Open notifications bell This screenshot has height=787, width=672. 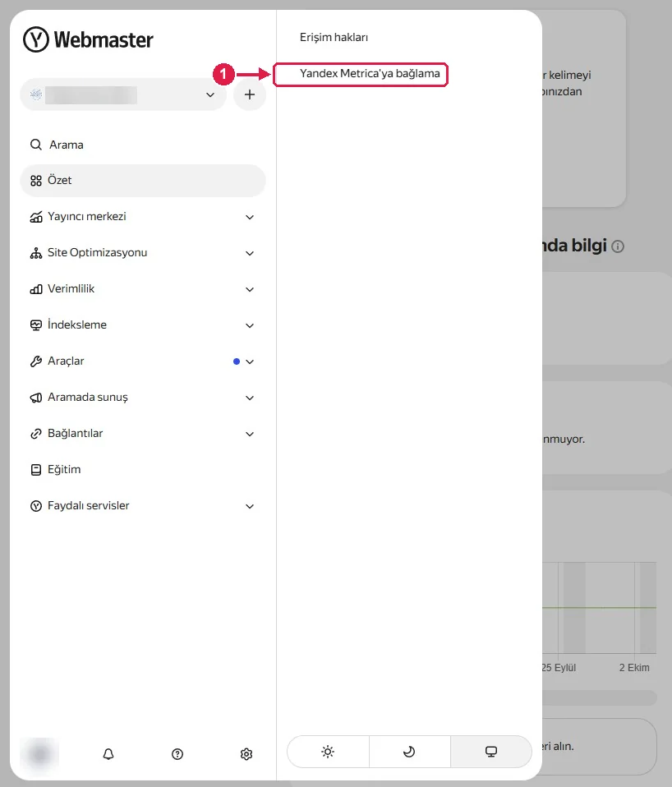108,754
